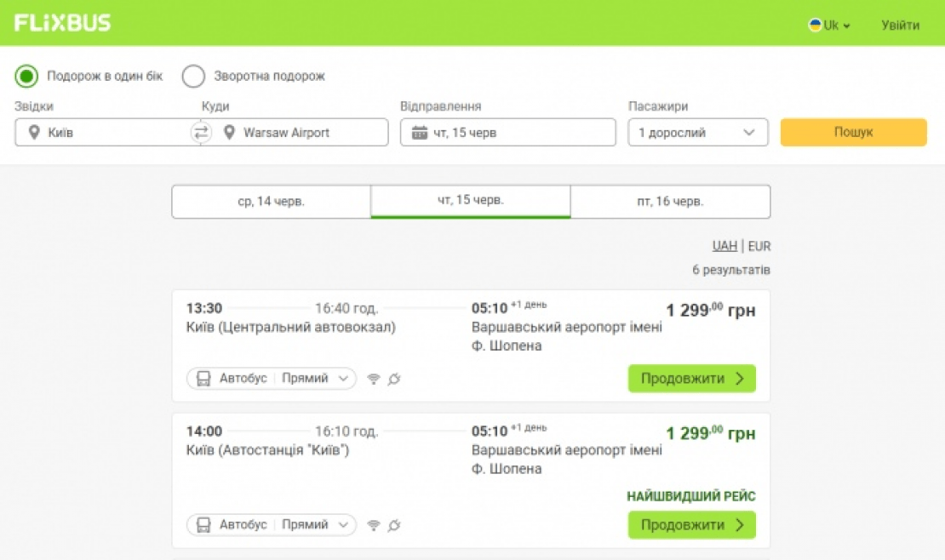Click the departure date field чт, 15 черв
Viewport: 945px width, 560px height.
[508, 132]
